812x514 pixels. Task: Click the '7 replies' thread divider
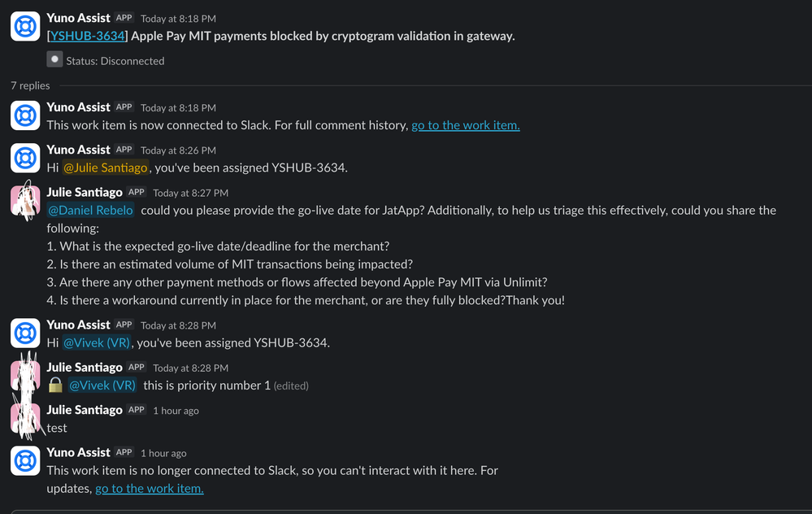pos(29,85)
